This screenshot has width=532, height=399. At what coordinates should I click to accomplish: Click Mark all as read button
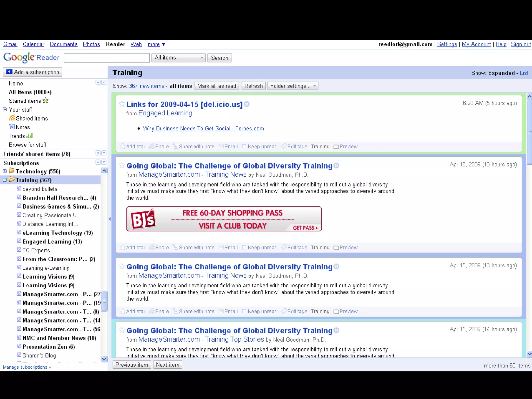pyautogui.click(x=217, y=86)
